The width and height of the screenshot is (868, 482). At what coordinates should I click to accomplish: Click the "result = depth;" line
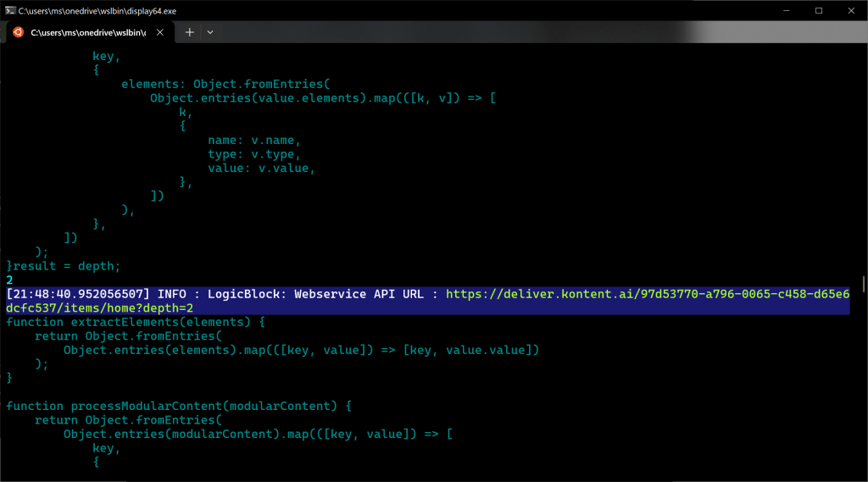[x=68, y=266]
